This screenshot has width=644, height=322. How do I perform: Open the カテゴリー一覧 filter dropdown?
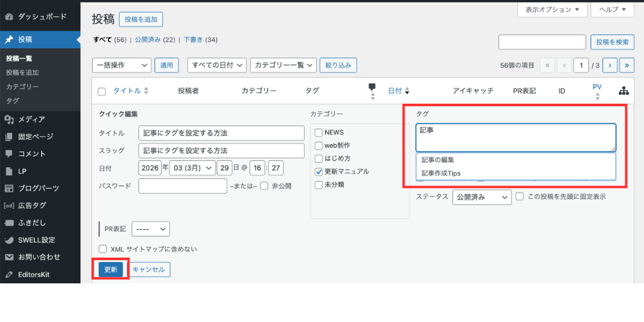[283, 65]
